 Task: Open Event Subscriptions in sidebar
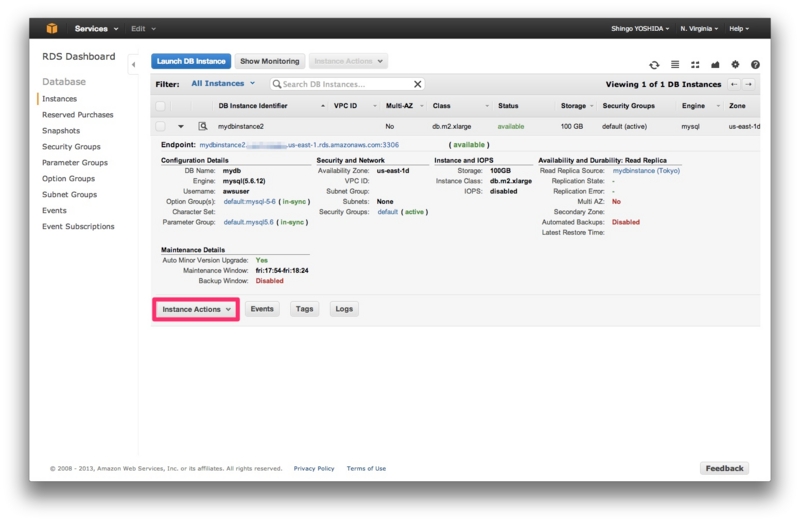pos(78,226)
